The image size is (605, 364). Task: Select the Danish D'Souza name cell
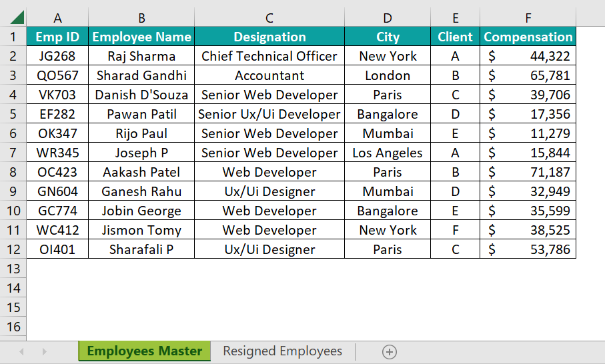point(141,95)
